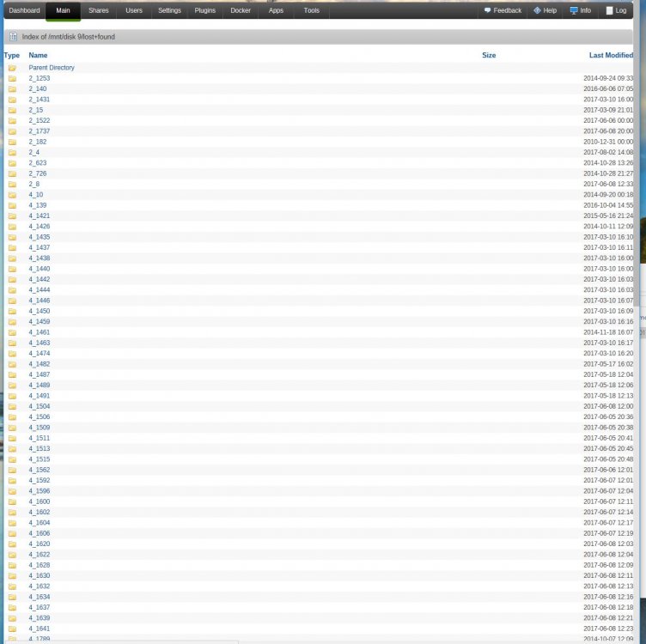Open folder 4_1630
The height and width of the screenshot is (644, 646).
(40, 575)
